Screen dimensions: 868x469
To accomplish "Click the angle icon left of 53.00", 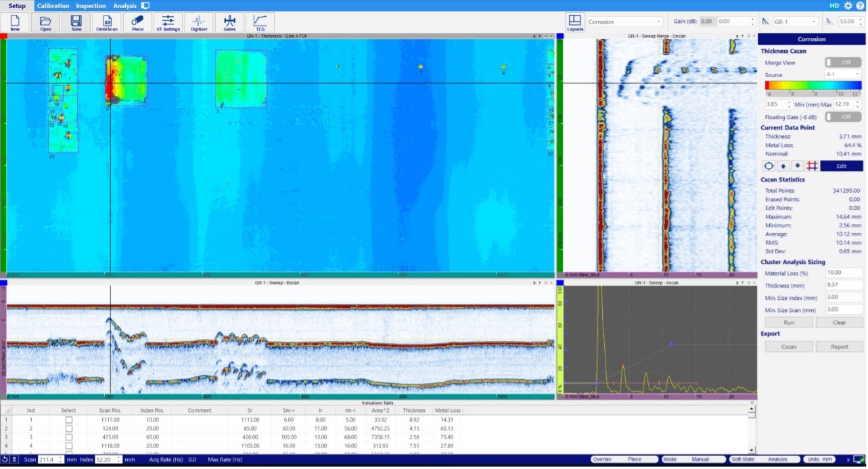I will point(830,22).
